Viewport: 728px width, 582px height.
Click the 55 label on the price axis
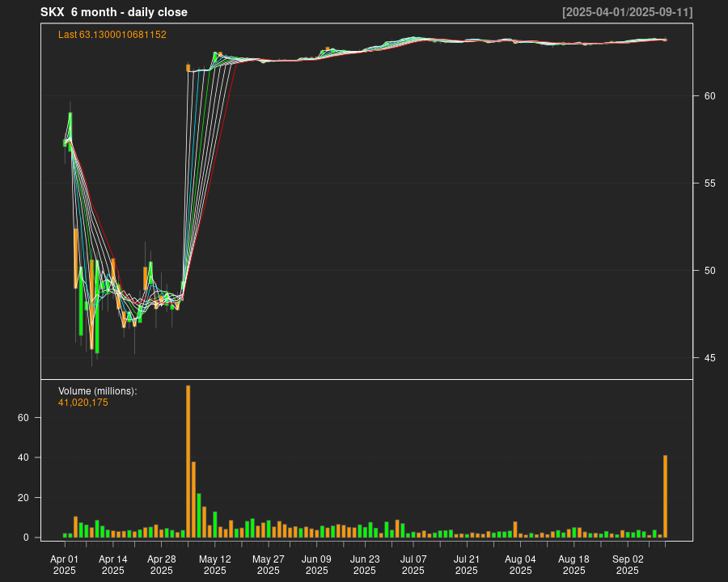[x=709, y=183]
